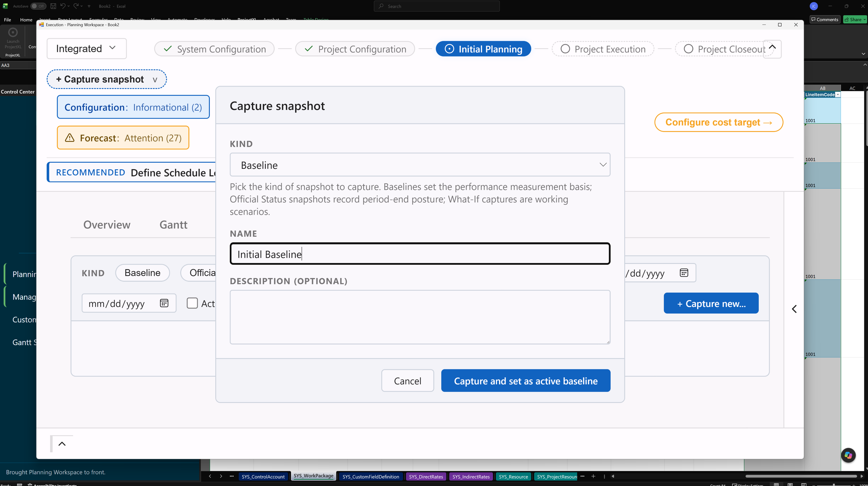
Task: Open the Integrated view dropdown
Action: pyautogui.click(x=87, y=48)
